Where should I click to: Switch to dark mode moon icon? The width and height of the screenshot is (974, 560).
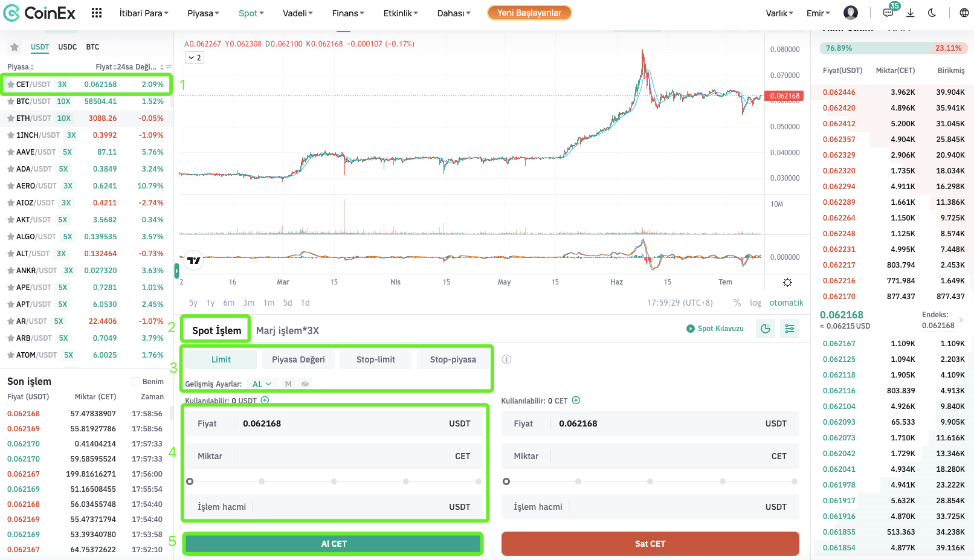932,13
